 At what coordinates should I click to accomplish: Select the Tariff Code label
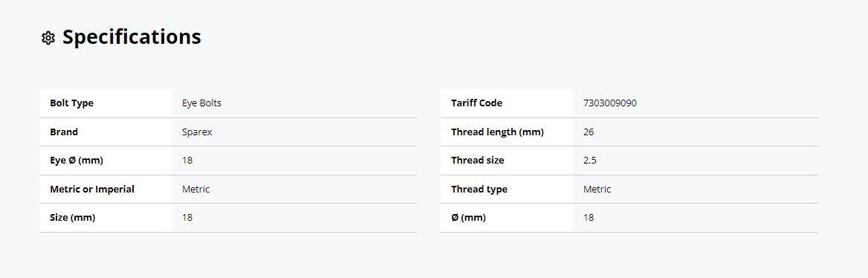click(x=476, y=103)
